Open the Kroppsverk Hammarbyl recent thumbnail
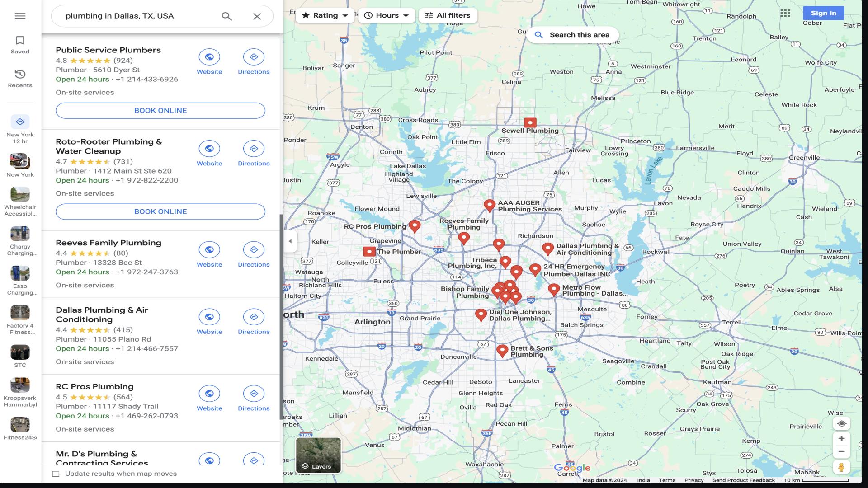Viewport: 868px width, 488px height. click(x=20, y=392)
